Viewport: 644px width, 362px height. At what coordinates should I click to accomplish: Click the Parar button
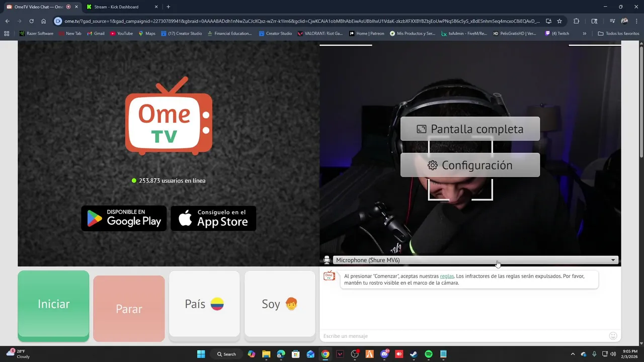(x=129, y=309)
